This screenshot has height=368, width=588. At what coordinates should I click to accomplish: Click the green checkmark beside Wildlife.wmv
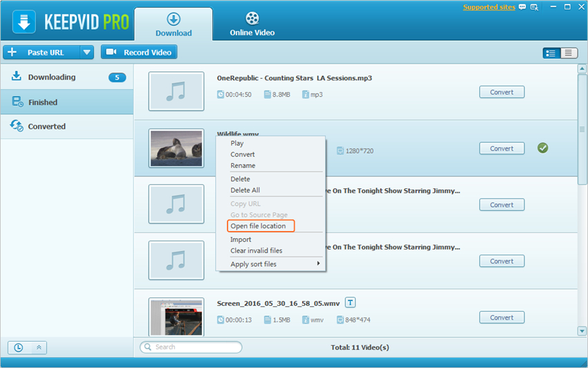(542, 148)
